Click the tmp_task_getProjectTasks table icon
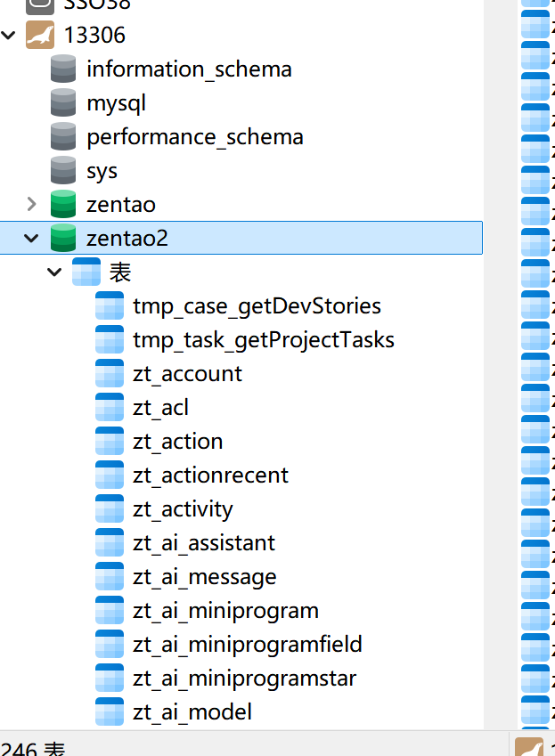The image size is (555, 756). (110, 339)
